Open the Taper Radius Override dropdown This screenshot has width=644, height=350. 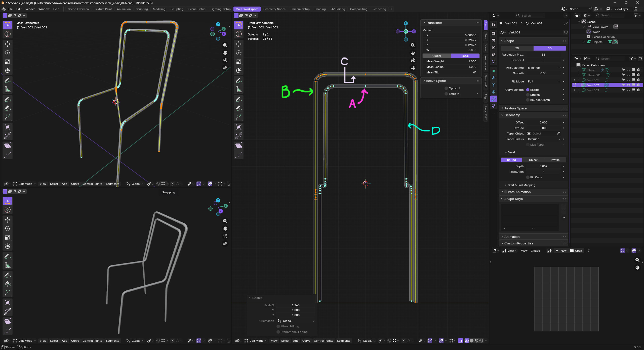click(x=544, y=139)
